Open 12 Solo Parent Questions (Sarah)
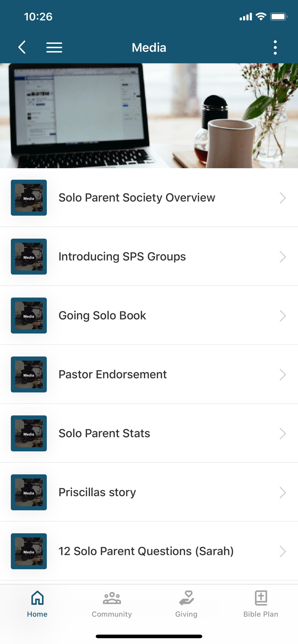298x644 pixels. 146,551
